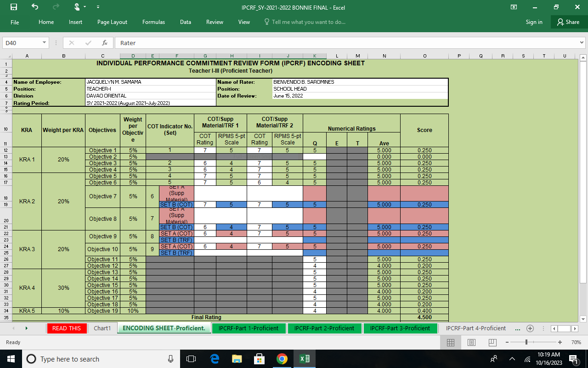Screen dimensions: 588x368
Task: Select column header D
Action: click(133, 56)
